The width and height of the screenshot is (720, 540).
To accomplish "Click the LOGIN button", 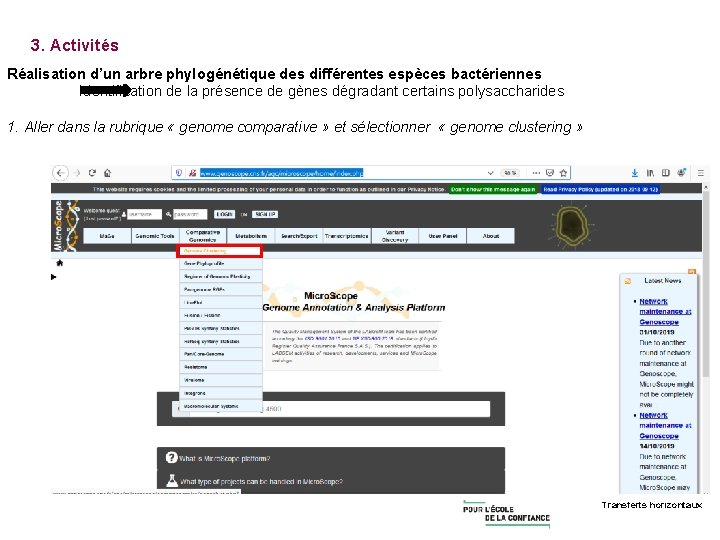I will (x=224, y=214).
